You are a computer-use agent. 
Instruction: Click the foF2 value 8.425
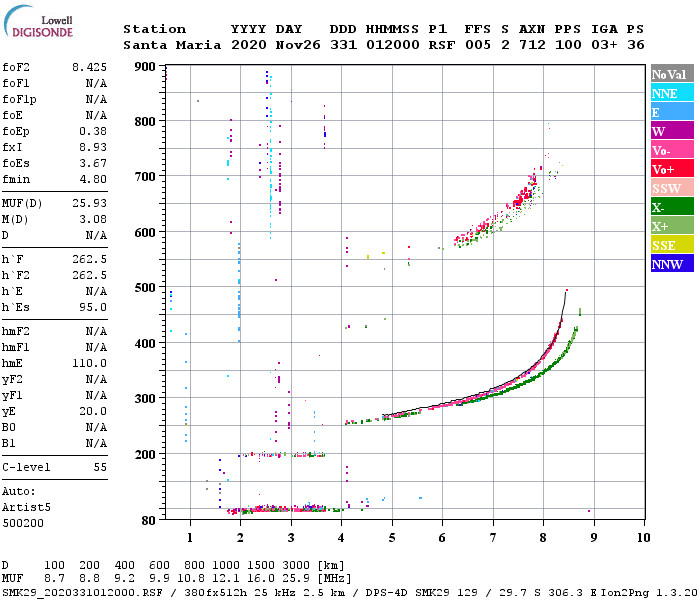click(x=89, y=67)
